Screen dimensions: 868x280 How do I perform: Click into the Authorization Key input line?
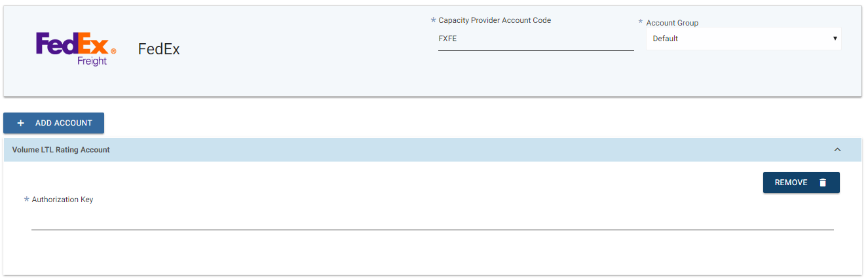point(432,221)
